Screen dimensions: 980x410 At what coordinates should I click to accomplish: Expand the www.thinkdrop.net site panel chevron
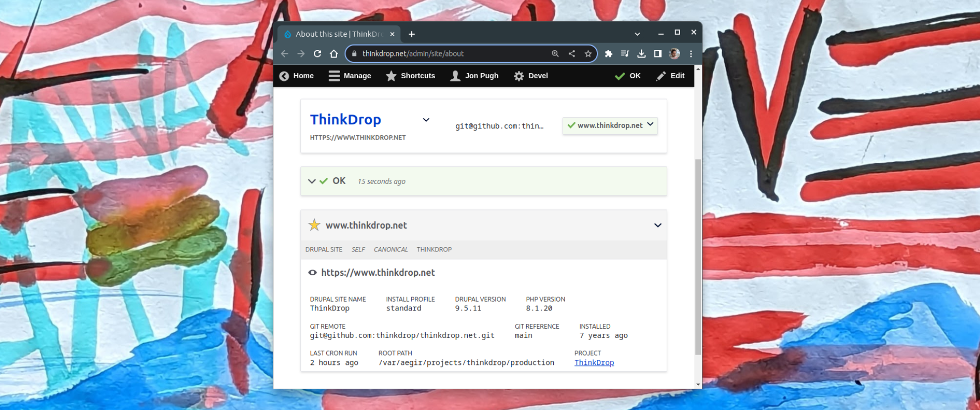click(x=658, y=225)
